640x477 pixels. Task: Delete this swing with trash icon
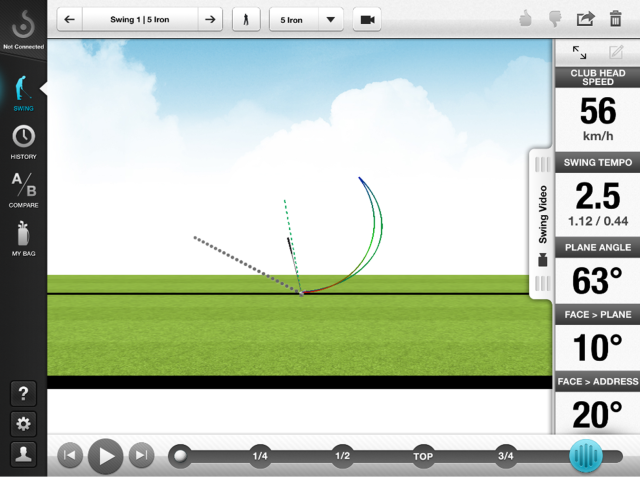pyautogui.click(x=616, y=19)
